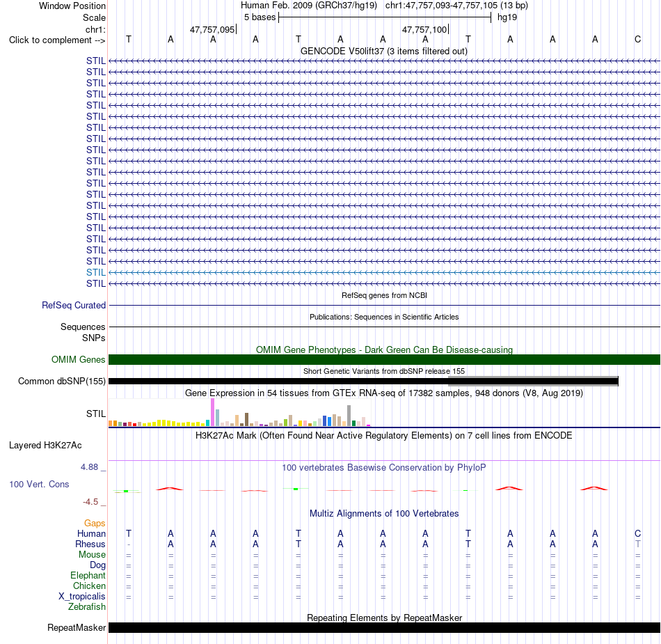Click the OMIM Gene Phenotypes green title
The height and width of the screenshot is (644, 661).
click(x=384, y=350)
